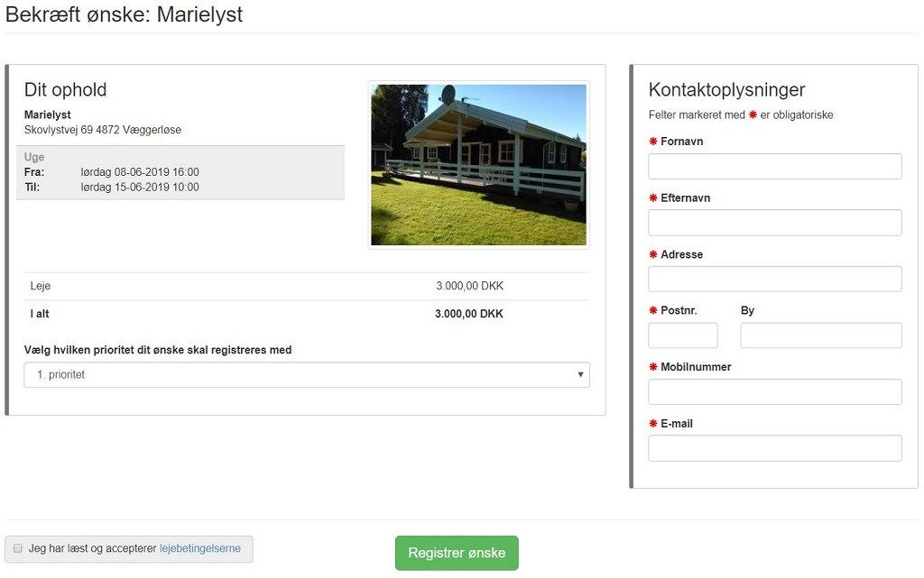Screen dimensions: 924x578
Task: Click the page title Bekræft ønske: Marielyst
Action: 124,14
